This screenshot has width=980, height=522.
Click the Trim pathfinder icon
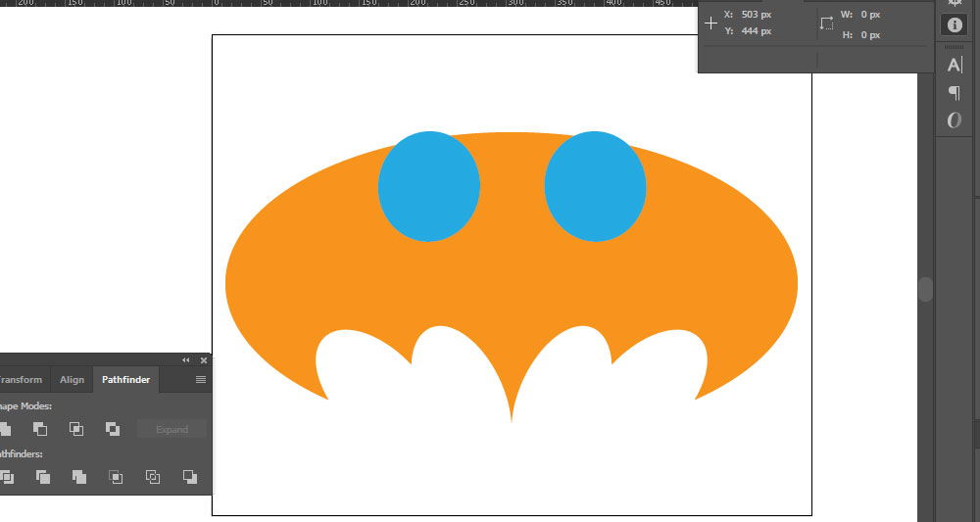[42, 477]
